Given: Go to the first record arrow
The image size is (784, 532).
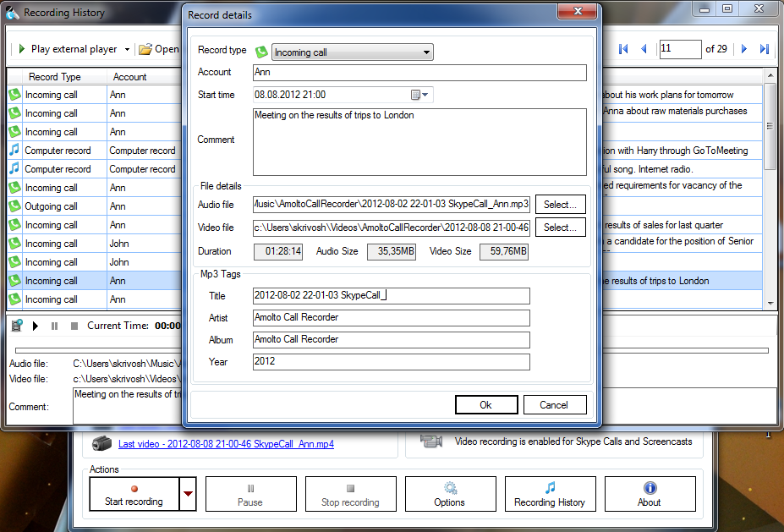Looking at the screenshot, I should coord(623,49).
